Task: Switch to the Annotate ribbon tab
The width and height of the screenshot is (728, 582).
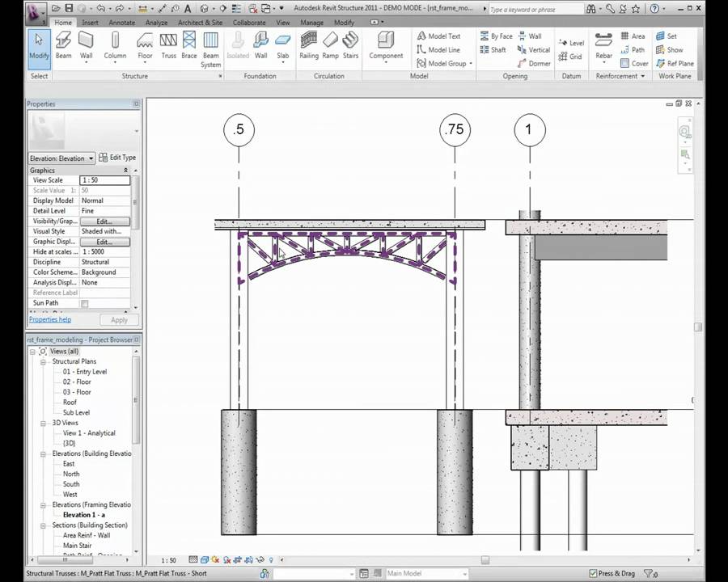Action: coord(121,23)
